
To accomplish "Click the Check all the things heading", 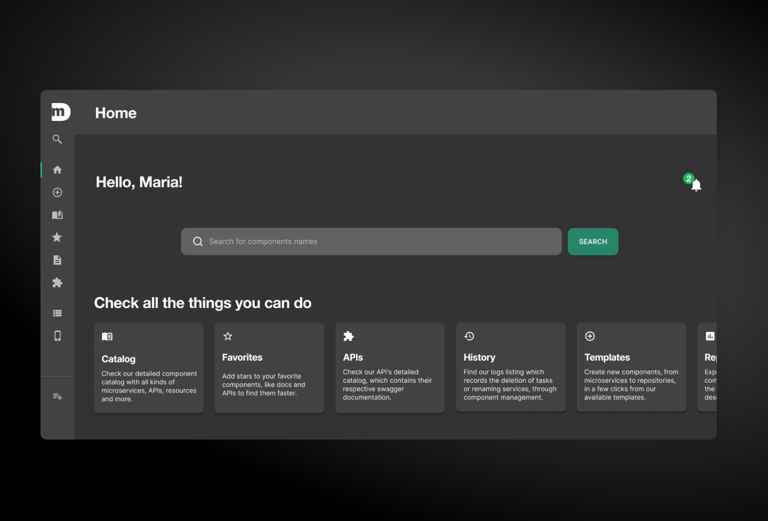I will pos(203,303).
